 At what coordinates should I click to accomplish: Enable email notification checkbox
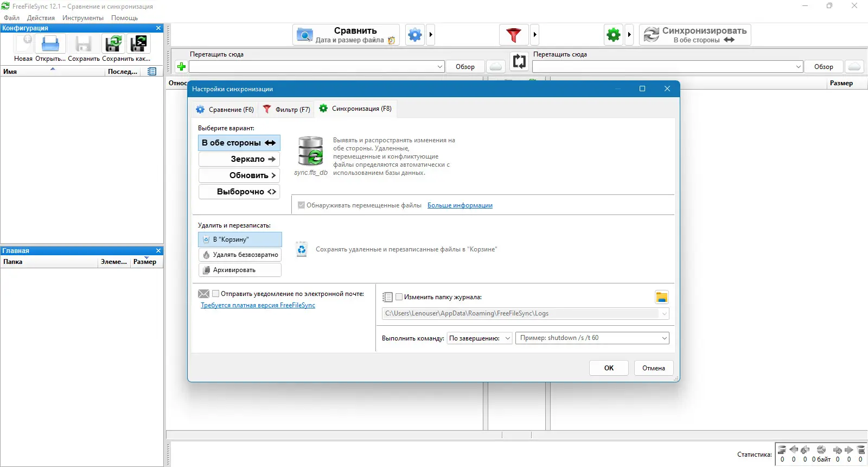click(x=215, y=294)
